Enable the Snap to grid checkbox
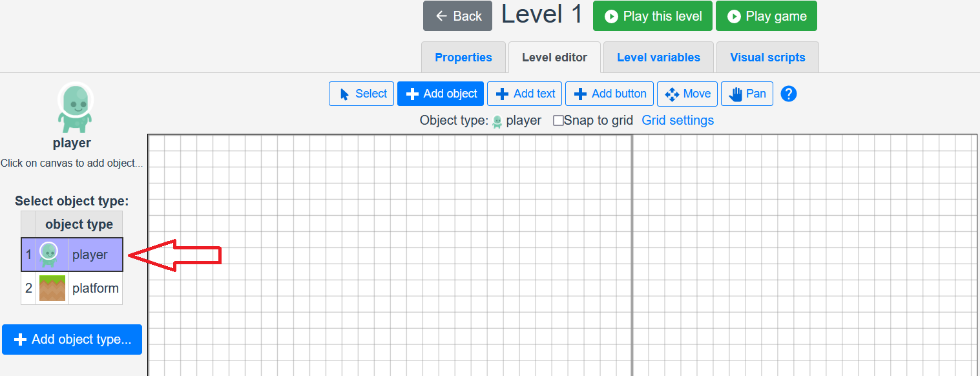Image resolution: width=980 pixels, height=376 pixels. [559, 121]
